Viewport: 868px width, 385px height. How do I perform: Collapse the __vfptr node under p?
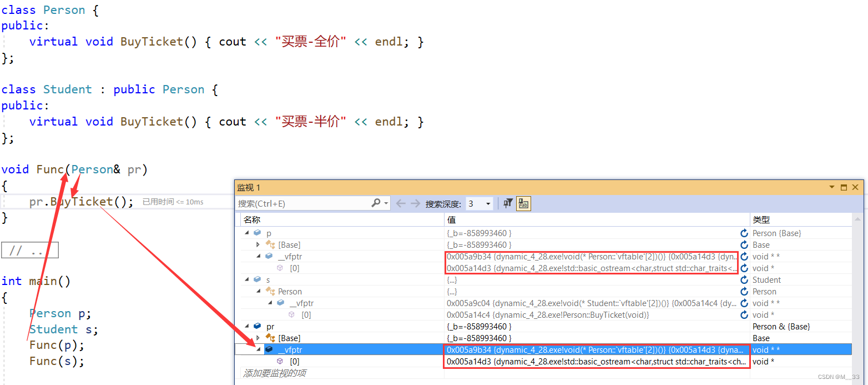coord(258,256)
